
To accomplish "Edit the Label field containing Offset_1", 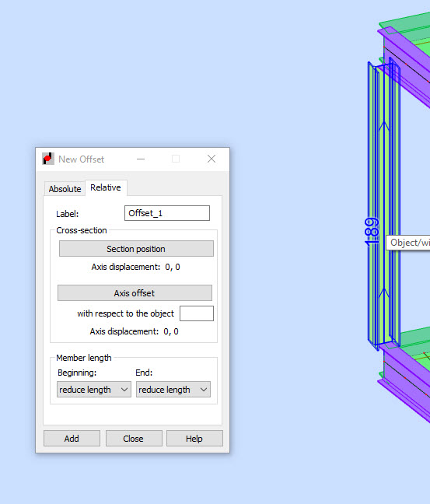I will (x=167, y=213).
